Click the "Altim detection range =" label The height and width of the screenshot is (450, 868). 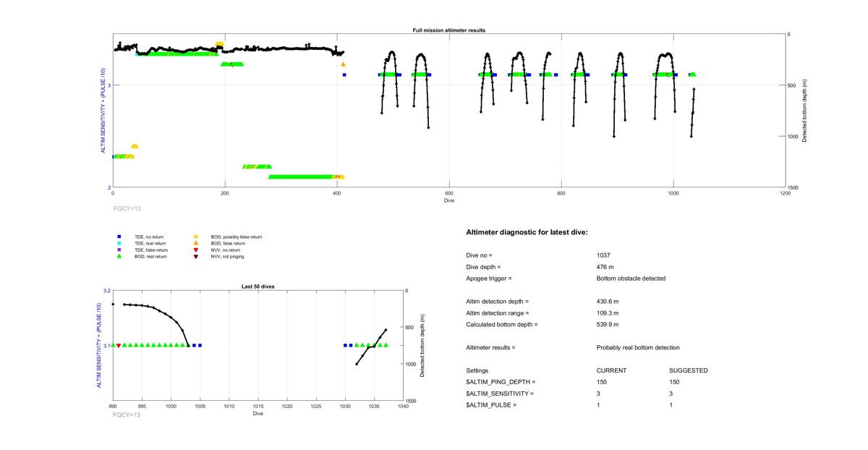(x=498, y=313)
